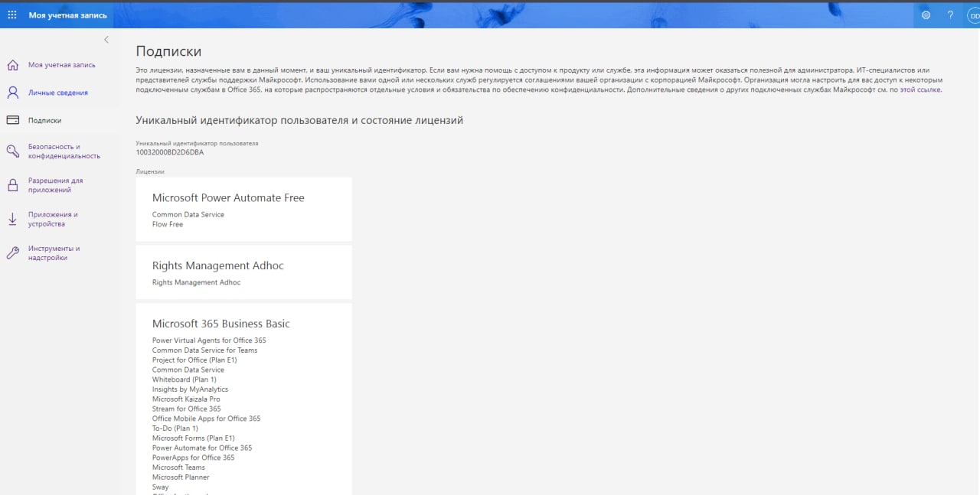Click Whiteboard (Plan 1) entry
Viewport: 980px width, 495px height.
pos(185,379)
